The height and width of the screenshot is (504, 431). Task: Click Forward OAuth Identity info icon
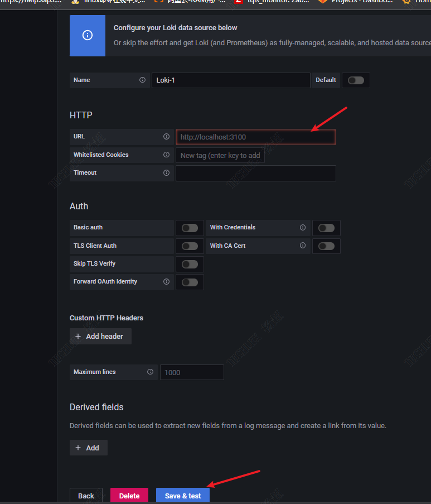point(166,282)
